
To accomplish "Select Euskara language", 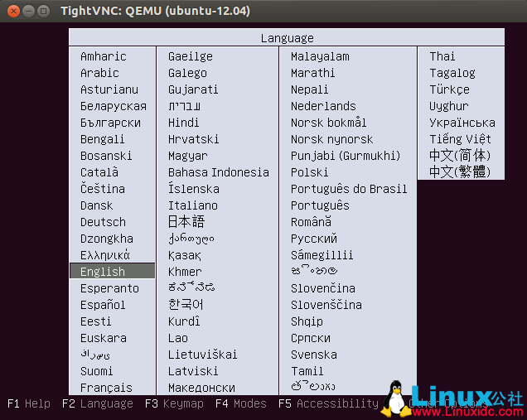I will click(x=104, y=338).
